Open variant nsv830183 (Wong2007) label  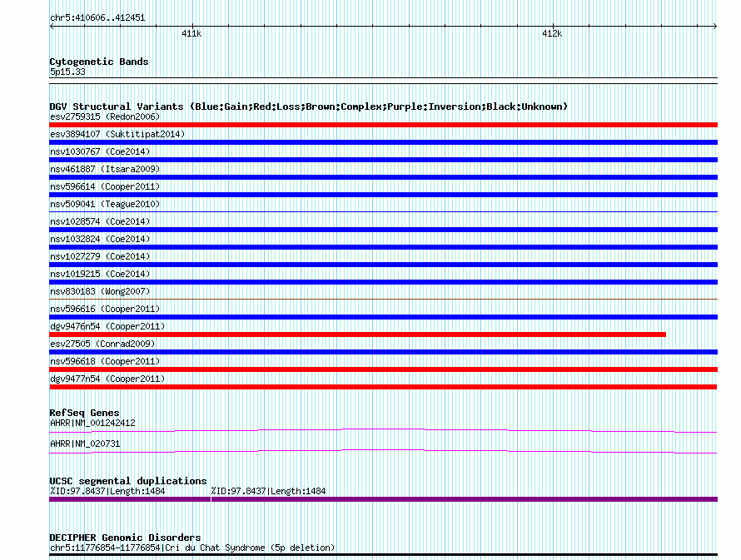click(x=100, y=291)
